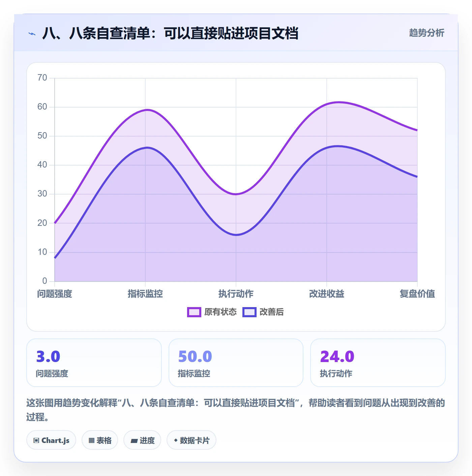Click the 指标监控 x-axis label
The height and width of the screenshot is (476, 472).
point(145,294)
